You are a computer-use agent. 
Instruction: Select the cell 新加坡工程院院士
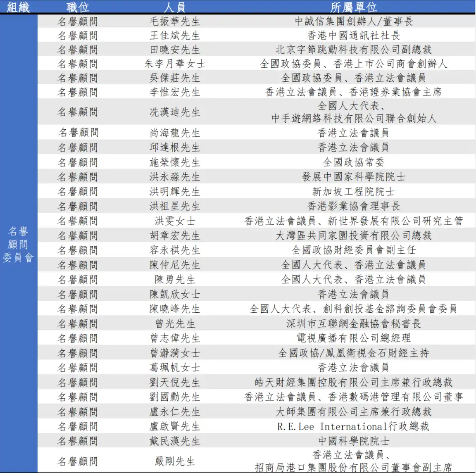[x=354, y=192]
